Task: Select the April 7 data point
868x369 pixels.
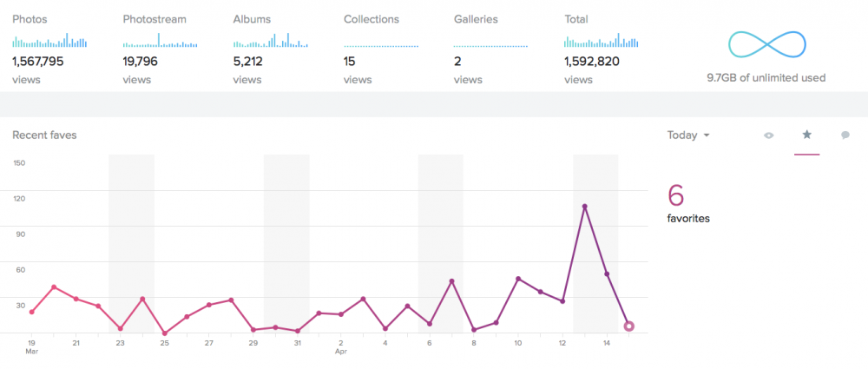Action: [451, 281]
